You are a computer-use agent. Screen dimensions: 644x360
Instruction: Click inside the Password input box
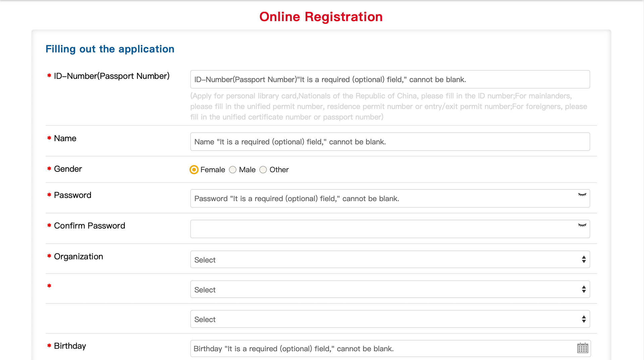pos(382,198)
